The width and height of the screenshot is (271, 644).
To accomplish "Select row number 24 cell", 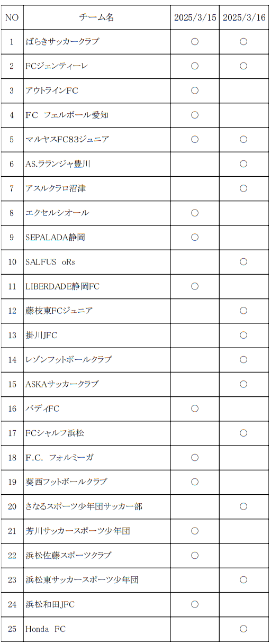I will (x=12, y=604).
